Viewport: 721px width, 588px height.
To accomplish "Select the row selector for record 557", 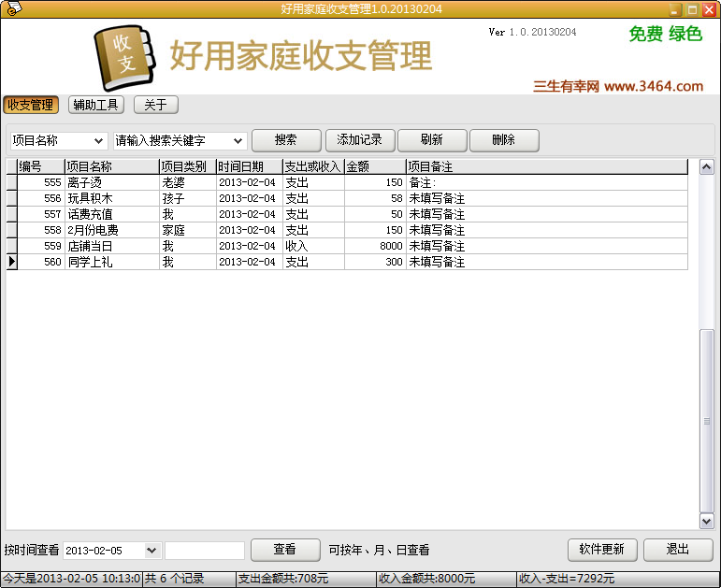I will (11, 214).
